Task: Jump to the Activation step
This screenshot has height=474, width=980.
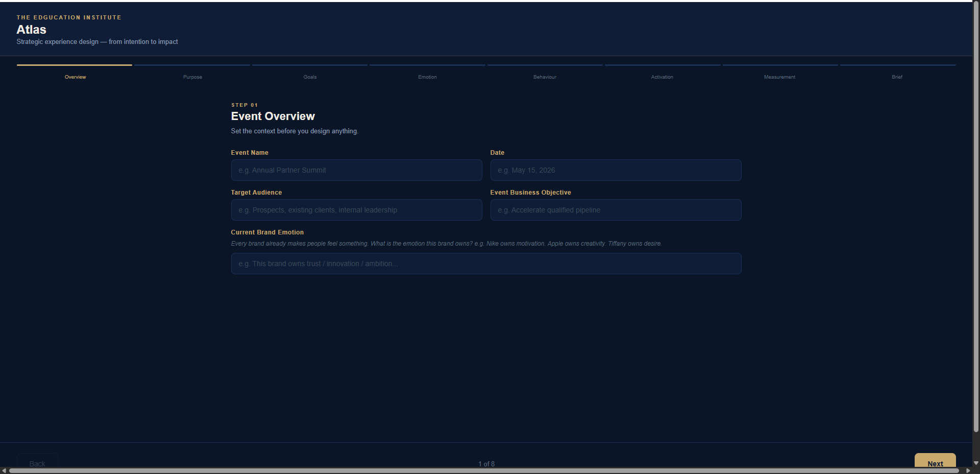Action: [662, 77]
